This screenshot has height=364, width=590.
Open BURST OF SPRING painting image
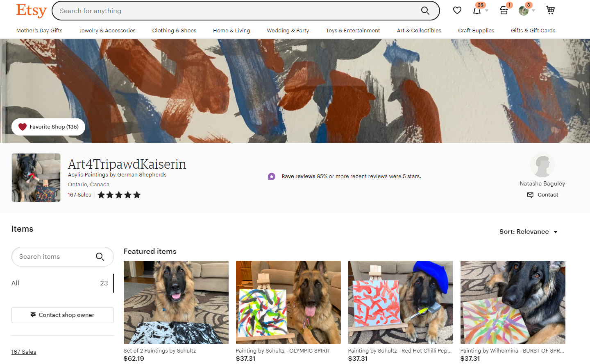tap(513, 302)
